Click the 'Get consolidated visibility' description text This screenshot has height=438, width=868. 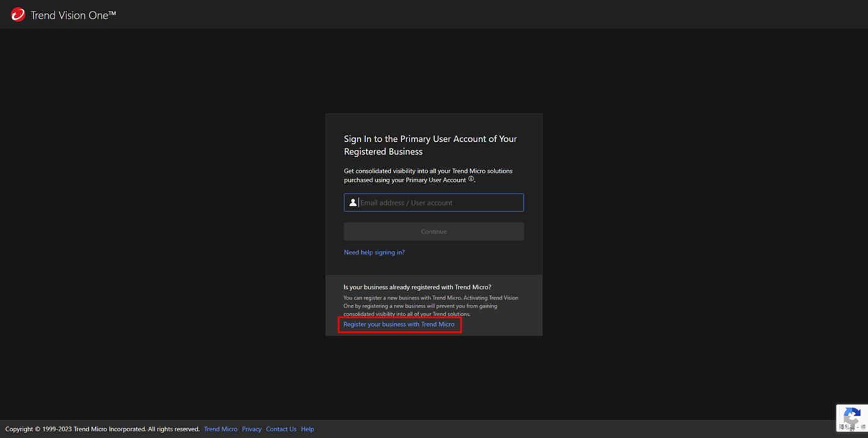point(428,171)
